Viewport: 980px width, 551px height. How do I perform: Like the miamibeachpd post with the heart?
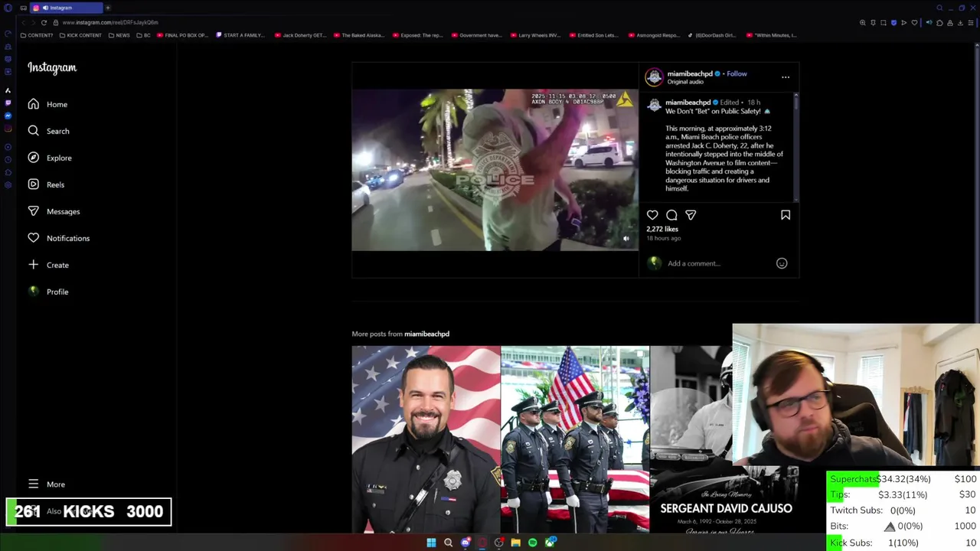click(x=652, y=215)
